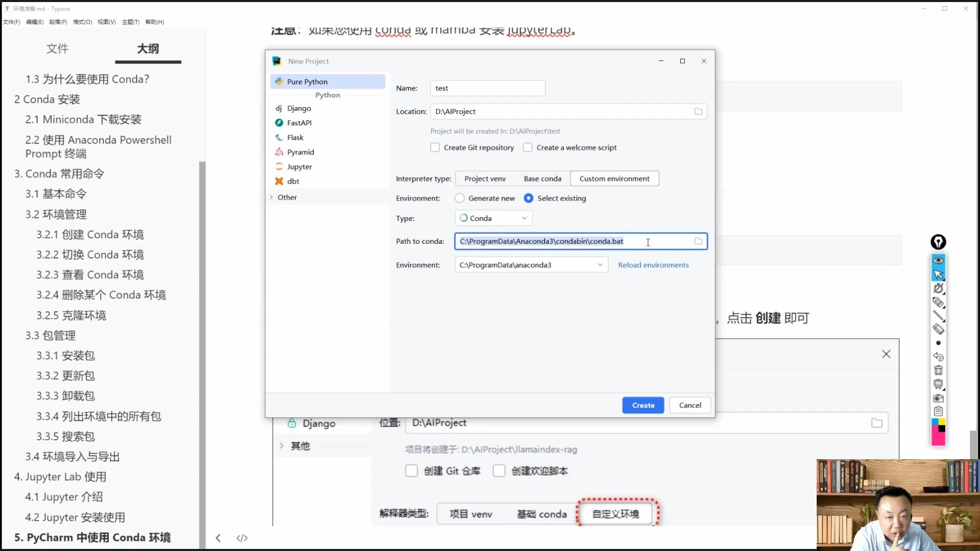Screen dimensions: 980x551
Task: Enable Create Git repository checkbox
Action: point(435,147)
